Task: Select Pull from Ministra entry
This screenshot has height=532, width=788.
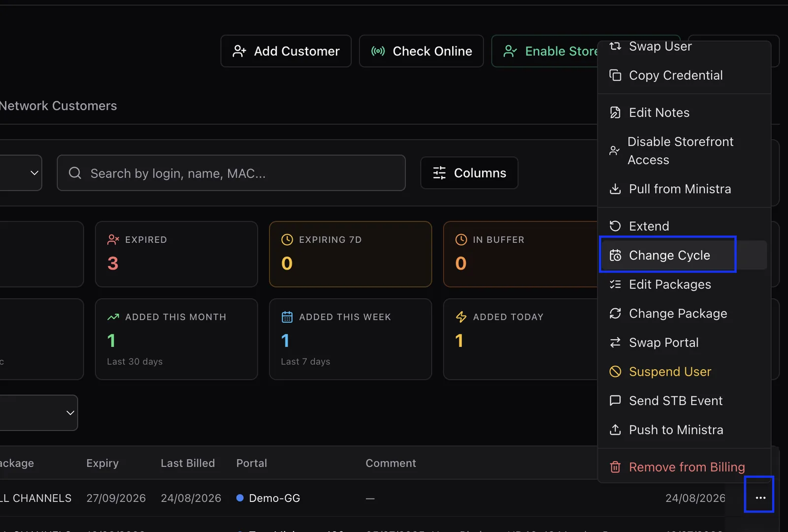Action: [x=684, y=189]
